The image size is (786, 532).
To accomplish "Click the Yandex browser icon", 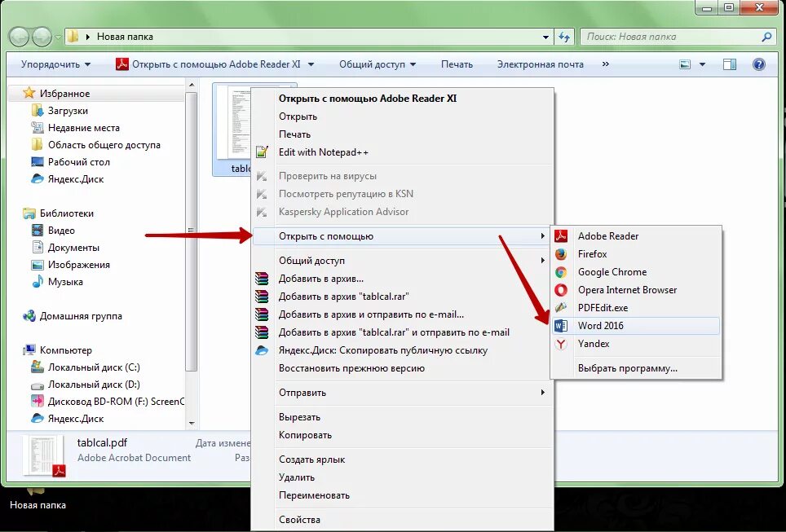I will tap(560, 344).
